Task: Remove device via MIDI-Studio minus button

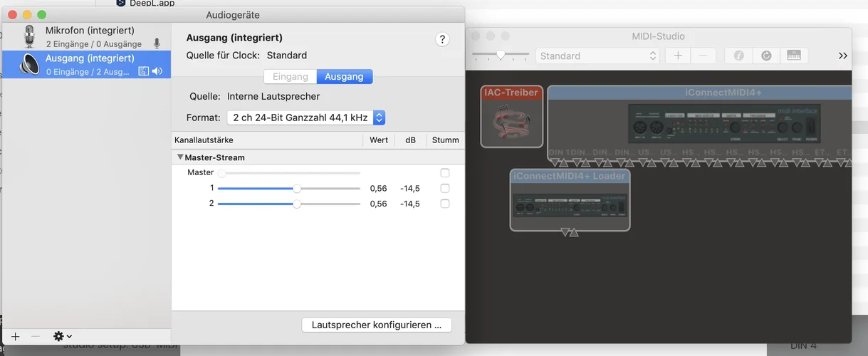Action: point(704,56)
